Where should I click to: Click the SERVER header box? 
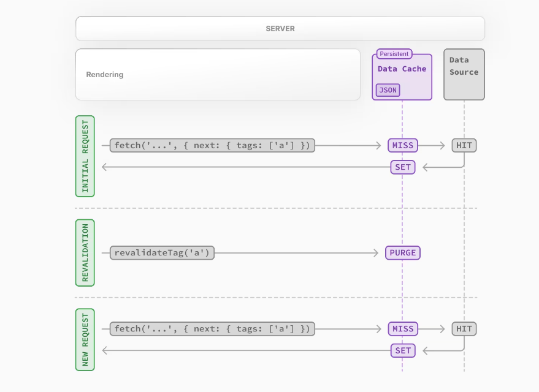coord(280,29)
